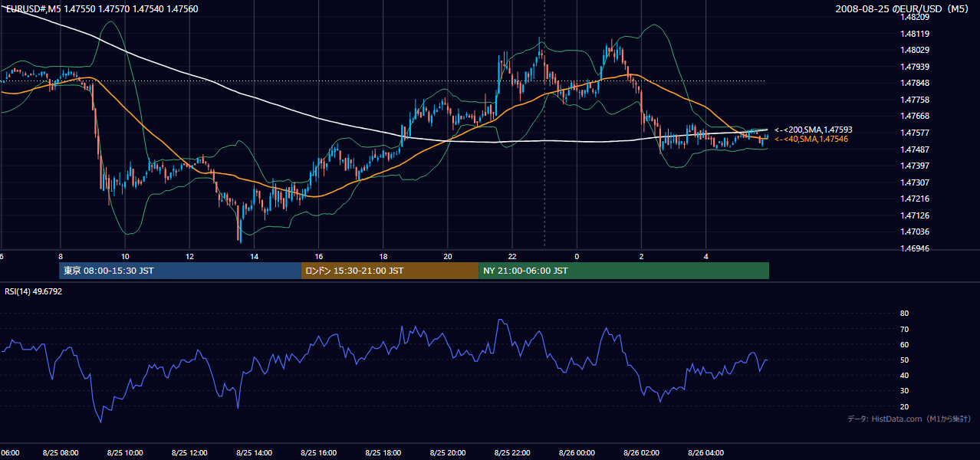Click RSI scale value 20
980x460 pixels.
[x=904, y=406]
